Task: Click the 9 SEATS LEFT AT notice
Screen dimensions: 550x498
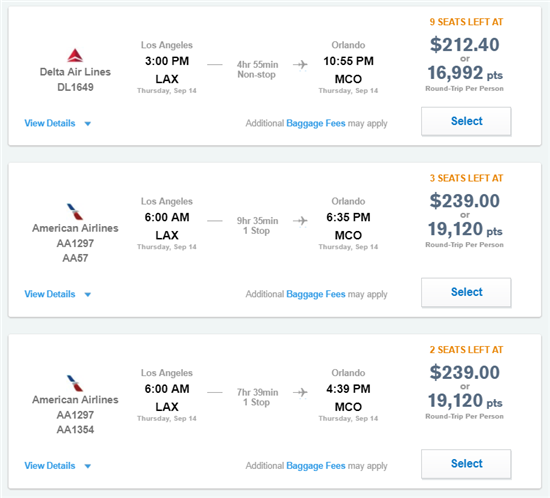Action: tap(466, 22)
